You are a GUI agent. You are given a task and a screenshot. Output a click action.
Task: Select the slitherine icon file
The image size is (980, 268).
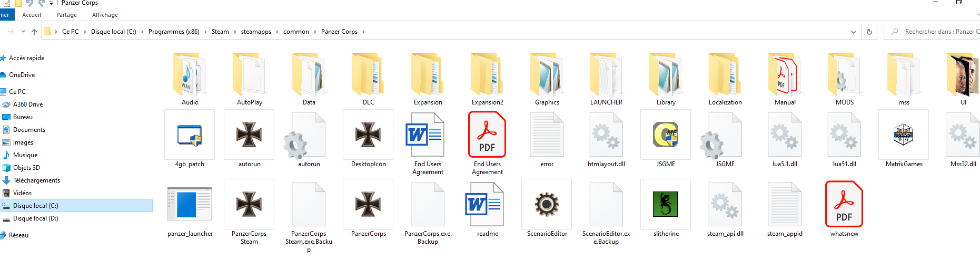coord(666,209)
